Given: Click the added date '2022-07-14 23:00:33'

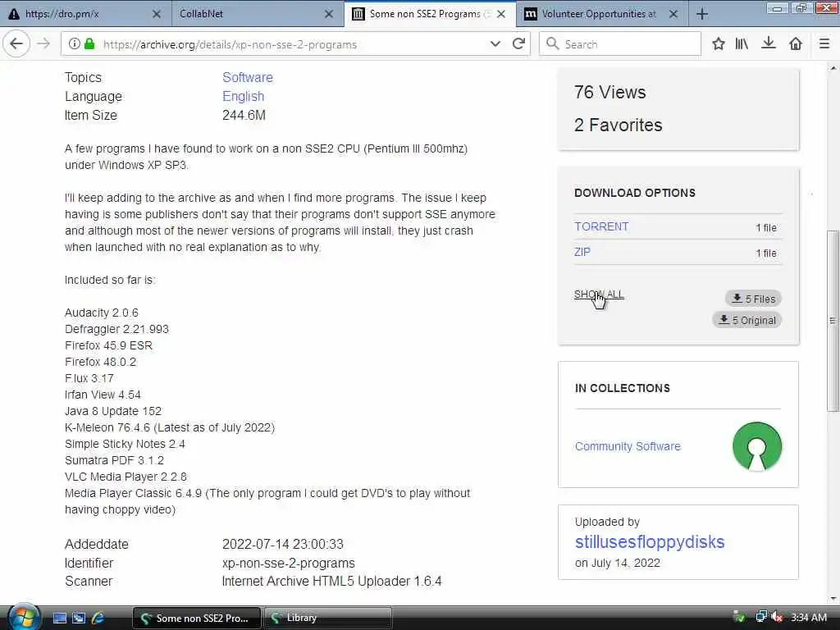Looking at the screenshot, I should pyautogui.click(x=282, y=545).
